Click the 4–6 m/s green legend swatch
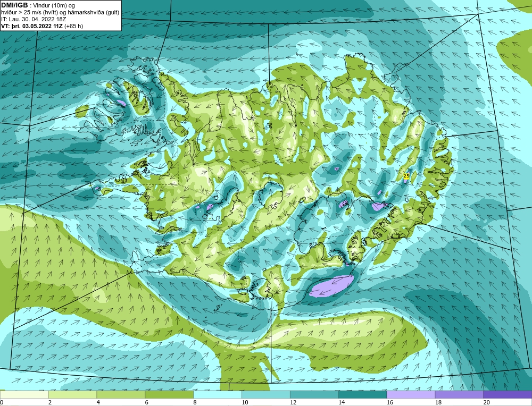 (x=121, y=394)
